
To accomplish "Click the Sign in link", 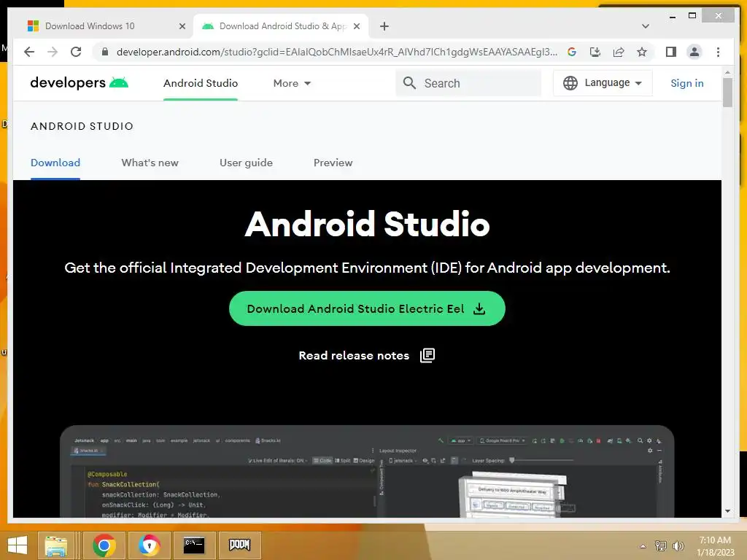I will [x=687, y=83].
